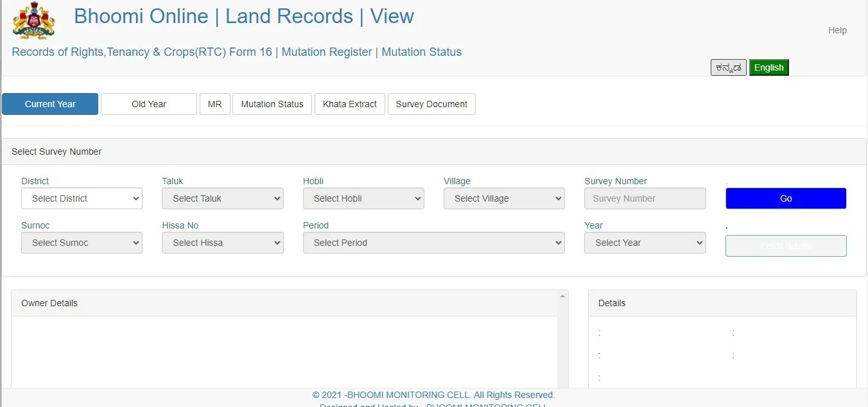
Task: Go to the Khata Extract tab
Action: [x=350, y=104]
